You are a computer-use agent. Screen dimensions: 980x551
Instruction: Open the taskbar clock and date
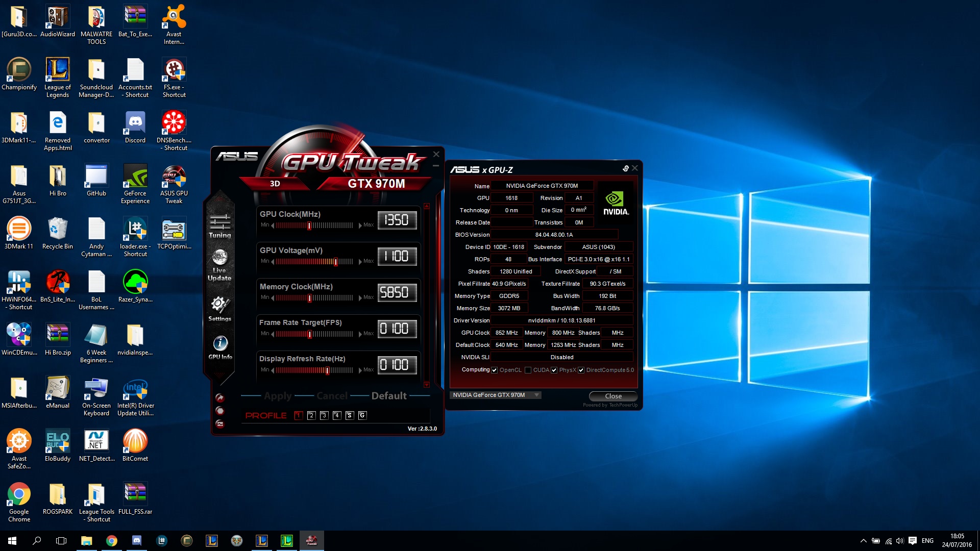(x=957, y=541)
